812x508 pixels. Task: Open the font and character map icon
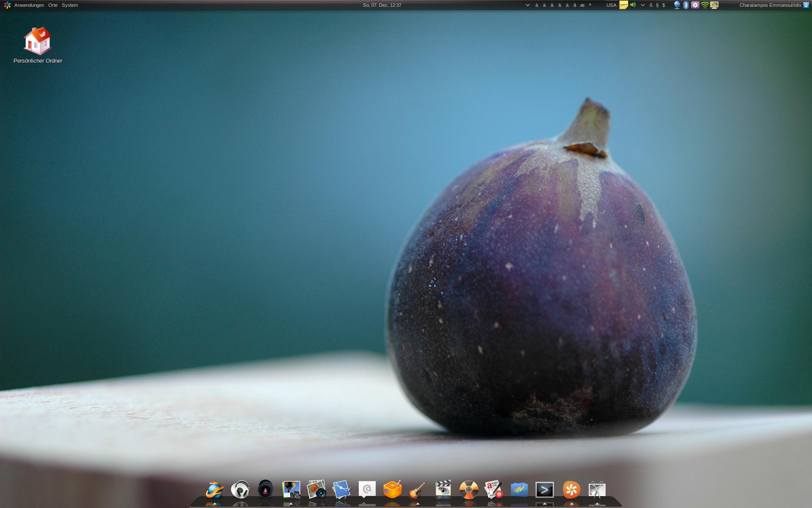point(494,490)
